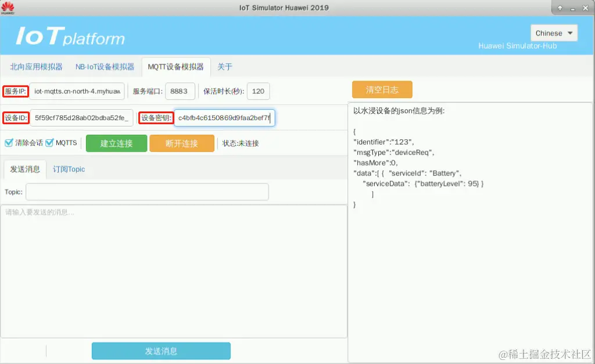This screenshot has width=595, height=364.
Task: Minimize the IoT Simulator window
Action: (572, 8)
